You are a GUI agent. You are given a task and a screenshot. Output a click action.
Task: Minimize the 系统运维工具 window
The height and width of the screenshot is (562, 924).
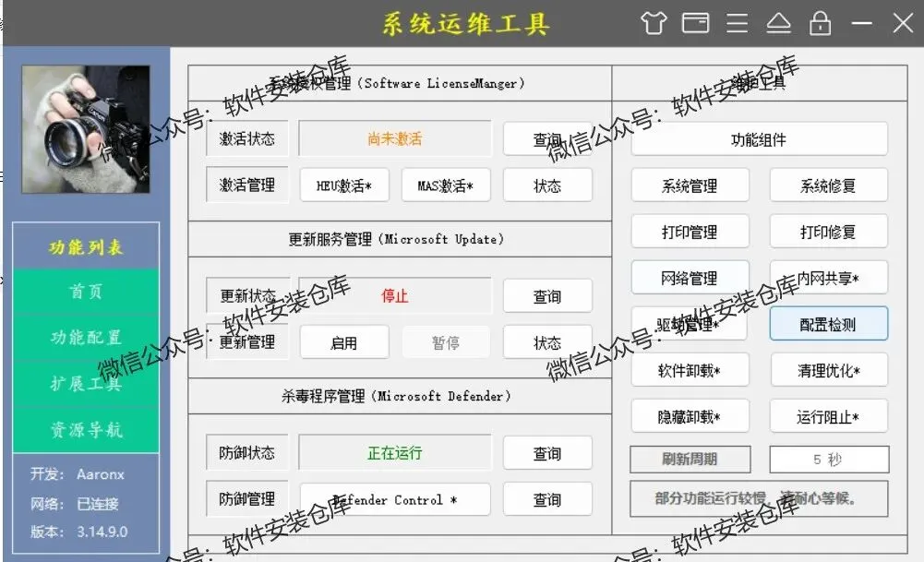point(861,23)
